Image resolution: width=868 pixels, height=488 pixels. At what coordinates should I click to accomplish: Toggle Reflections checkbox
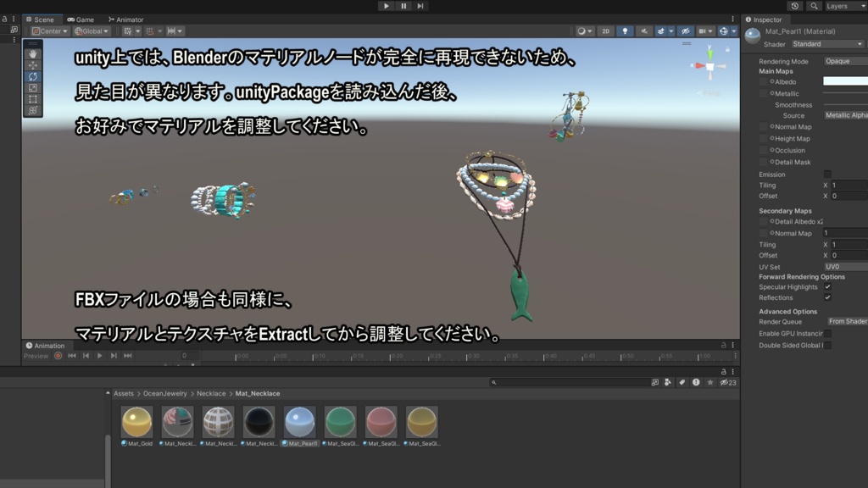pos(827,297)
